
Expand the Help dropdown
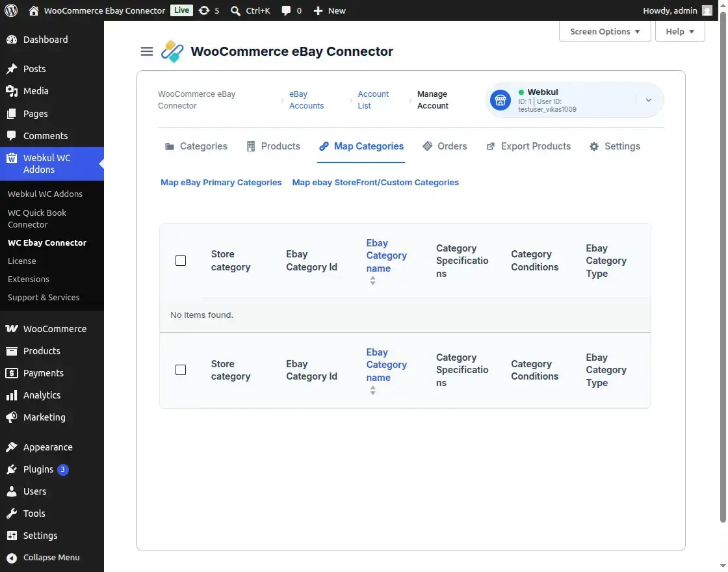(x=680, y=31)
